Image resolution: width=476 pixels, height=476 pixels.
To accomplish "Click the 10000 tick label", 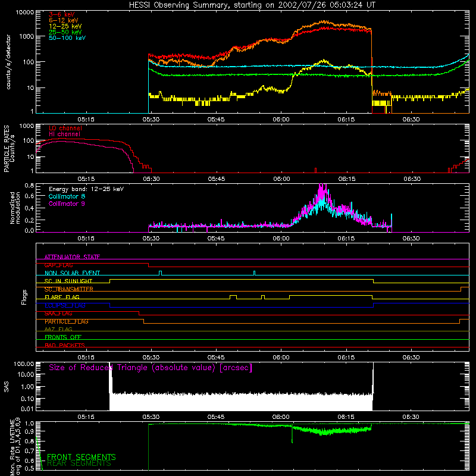I will (x=25, y=12).
